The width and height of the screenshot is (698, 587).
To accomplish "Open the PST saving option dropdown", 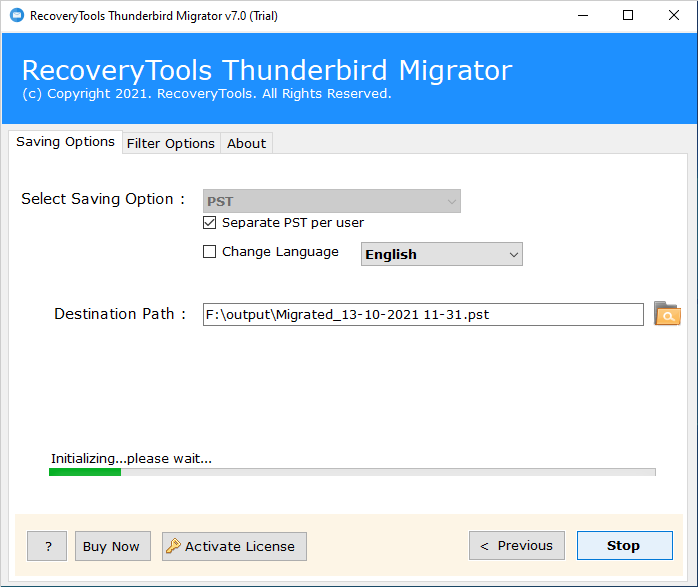I will pyautogui.click(x=332, y=201).
